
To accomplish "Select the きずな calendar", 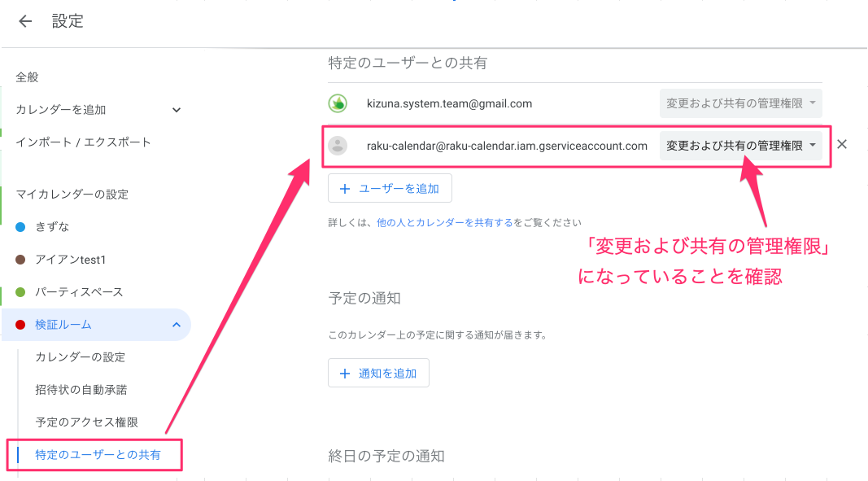I will [52, 226].
